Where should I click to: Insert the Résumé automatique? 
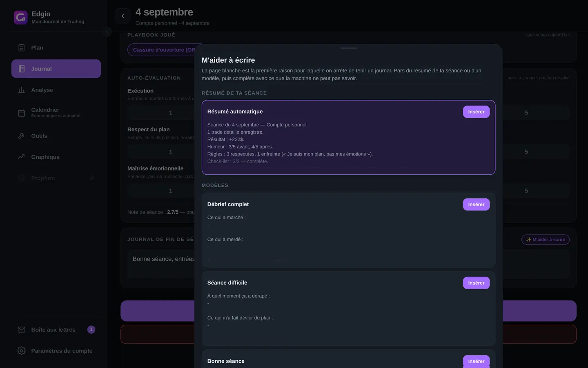tap(476, 112)
